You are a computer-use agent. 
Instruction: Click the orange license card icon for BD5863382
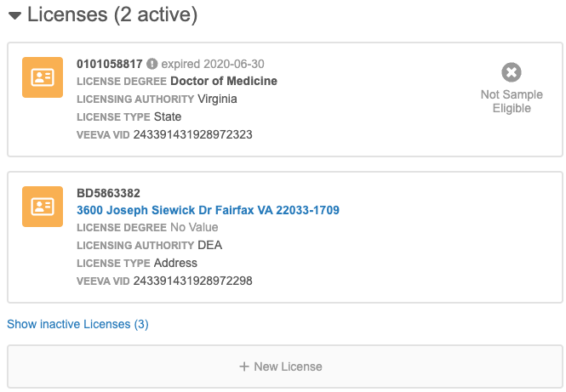[x=42, y=207]
